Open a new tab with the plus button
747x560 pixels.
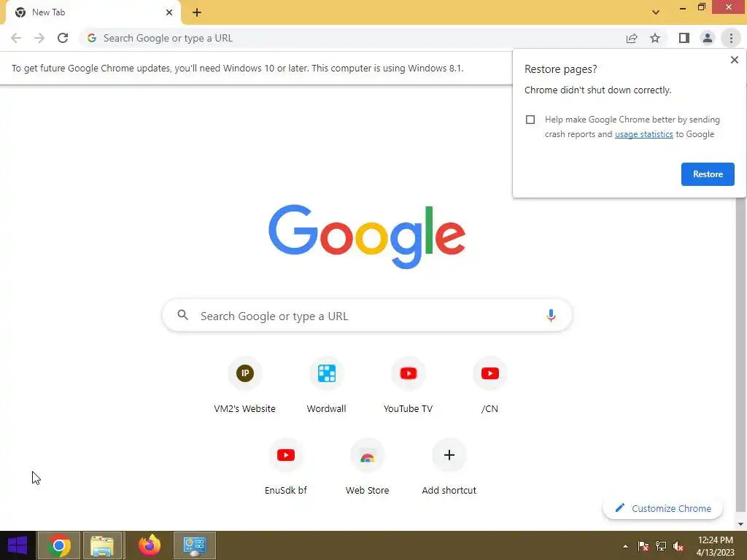click(197, 12)
